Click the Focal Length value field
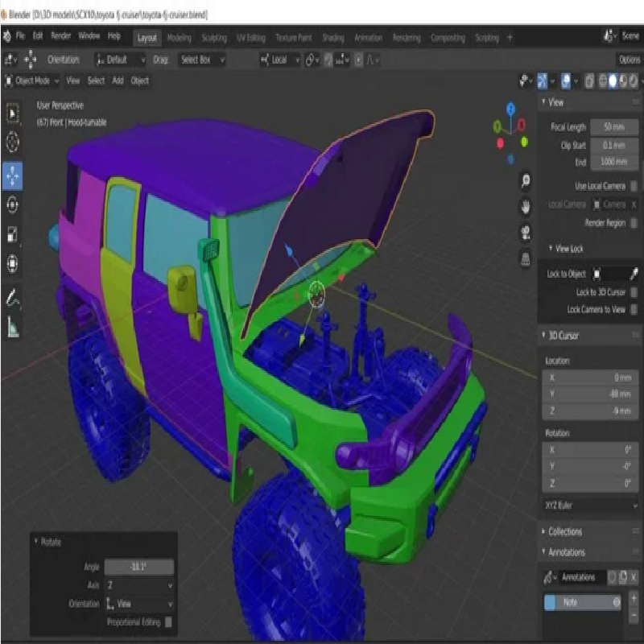Screen dimensions: 644x644 click(614, 127)
